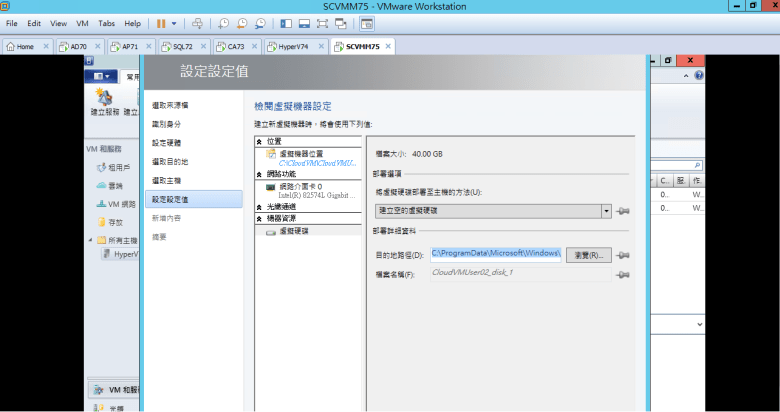This screenshot has height=412, width=780.
Task: Take a snapshot using the toolbar icon
Action: coord(224,22)
